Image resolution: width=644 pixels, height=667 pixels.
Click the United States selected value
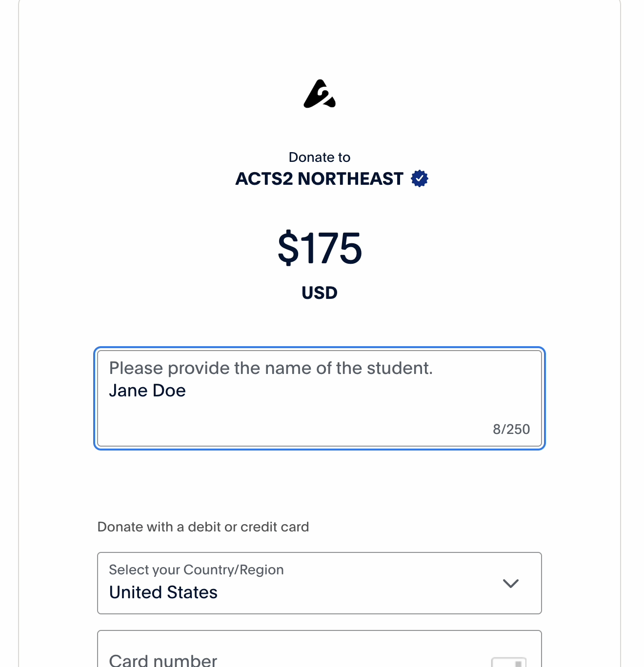click(163, 592)
